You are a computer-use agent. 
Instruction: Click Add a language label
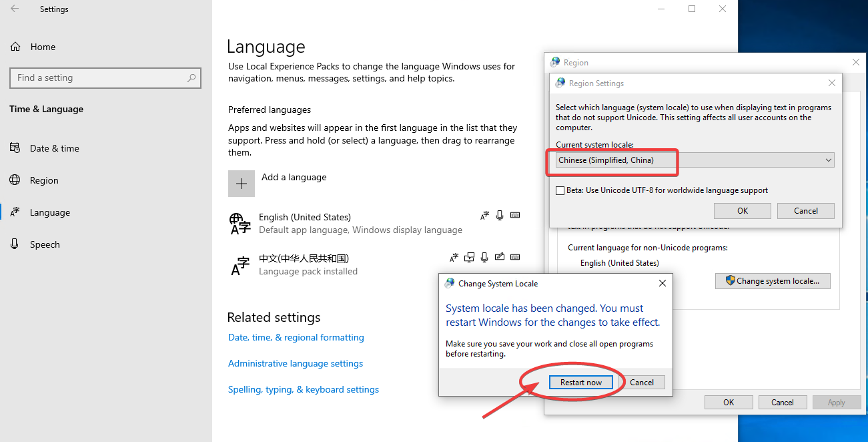click(x=294, y=178)
